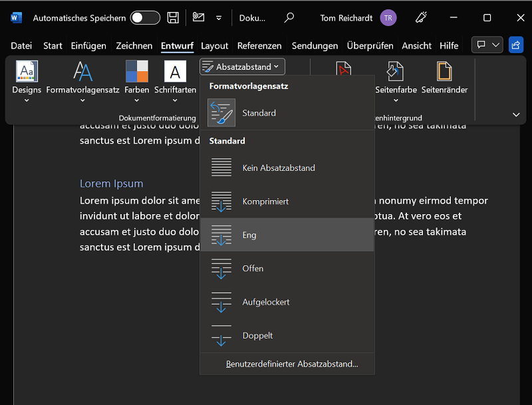Click the Word application icon
Screen dimensions: 532x405
(16, 18)
